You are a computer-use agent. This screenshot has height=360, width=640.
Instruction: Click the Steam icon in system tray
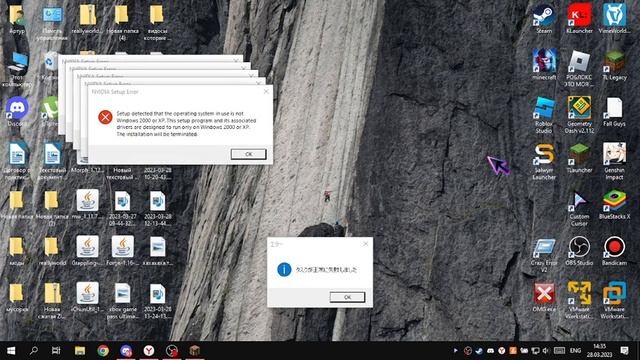point(479,350)
